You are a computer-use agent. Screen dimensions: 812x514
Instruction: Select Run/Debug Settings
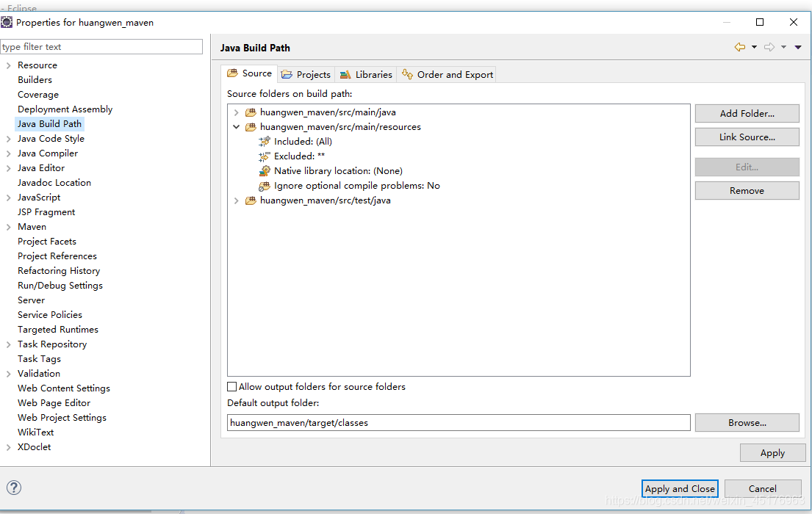pyautogui.click(x=60, y=286)
